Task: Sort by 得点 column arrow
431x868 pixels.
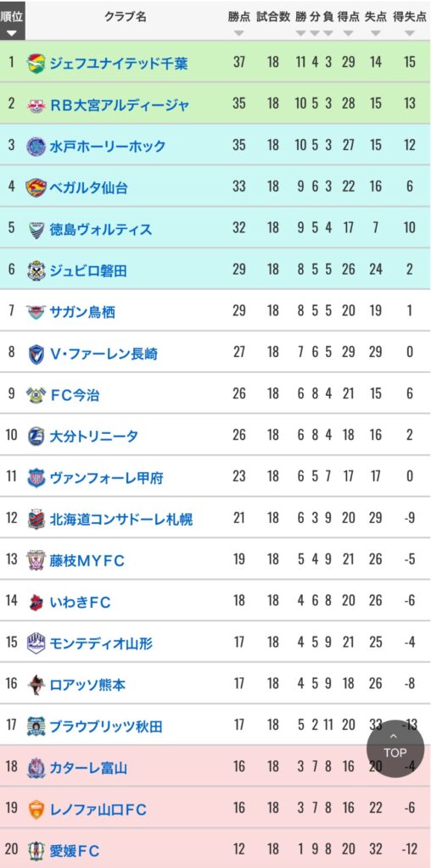Action: tap(349, 33)
